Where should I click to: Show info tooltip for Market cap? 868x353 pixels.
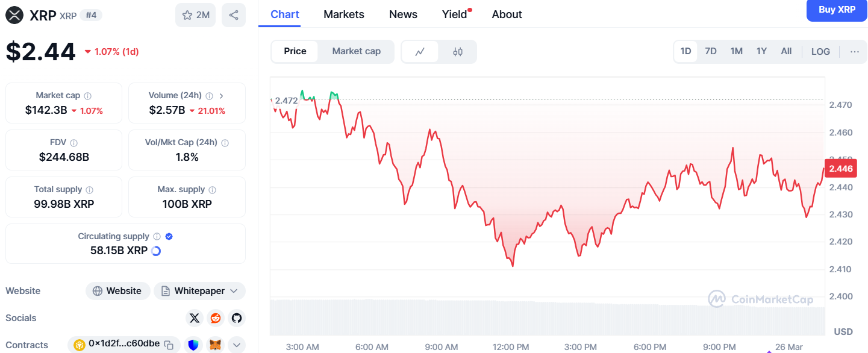coord(88,96)
